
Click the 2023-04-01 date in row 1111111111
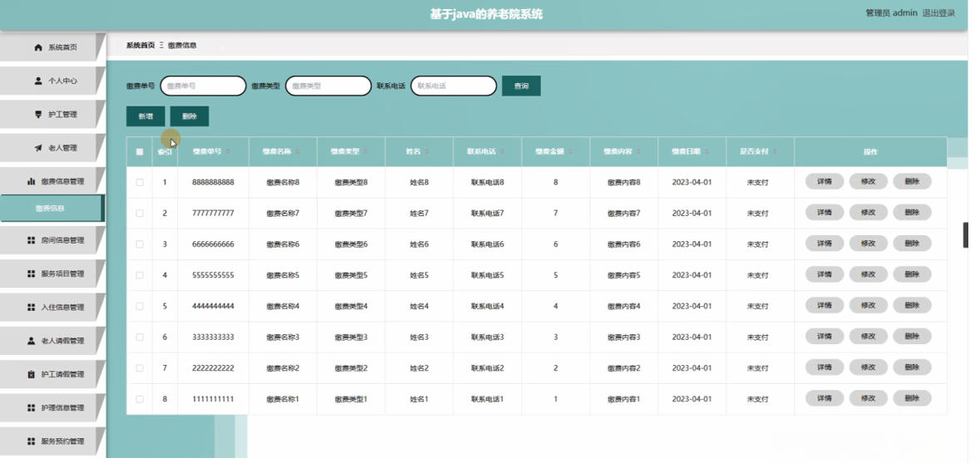click(692, 399)
